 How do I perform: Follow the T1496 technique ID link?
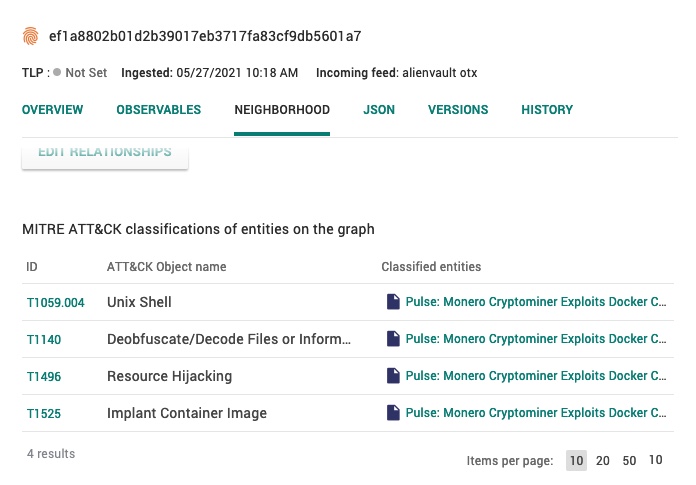tap(44, 376)
